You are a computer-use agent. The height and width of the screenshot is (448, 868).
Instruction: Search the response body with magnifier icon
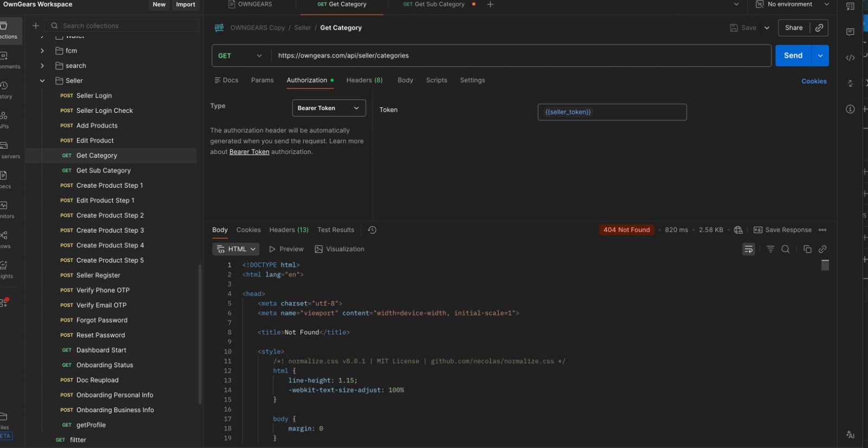[x=785, y=249]
